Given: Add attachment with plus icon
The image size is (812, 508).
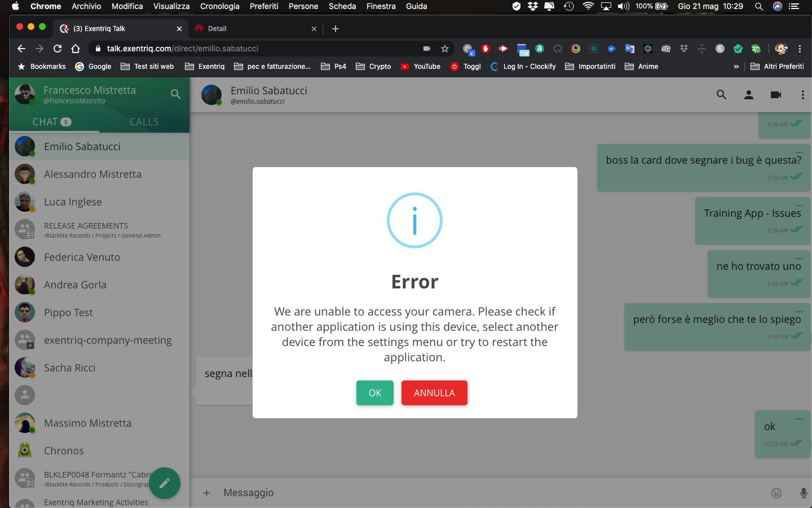Looking at the screenshot, I should [206, 493].
